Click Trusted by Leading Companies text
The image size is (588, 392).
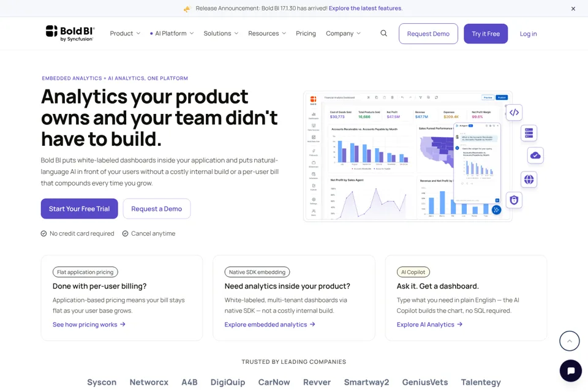click(x=293, y=362)
